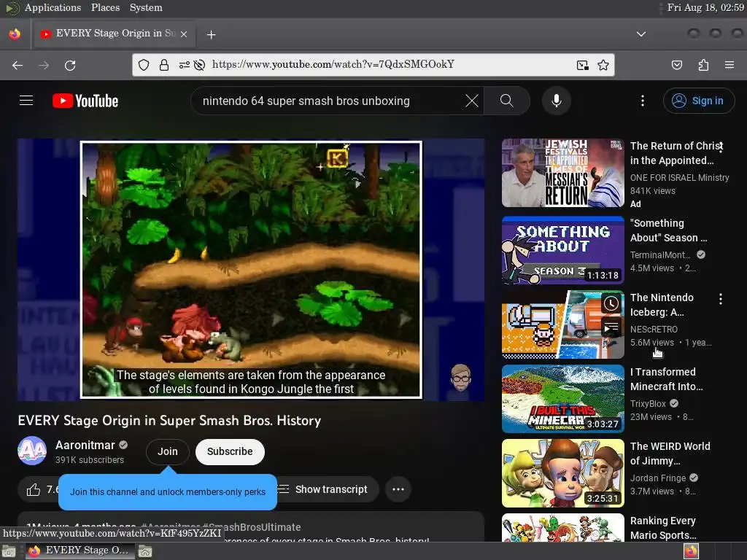Open more actions ellipsis below the video
This screenshot has height=560, width=747.
[398, 489]
